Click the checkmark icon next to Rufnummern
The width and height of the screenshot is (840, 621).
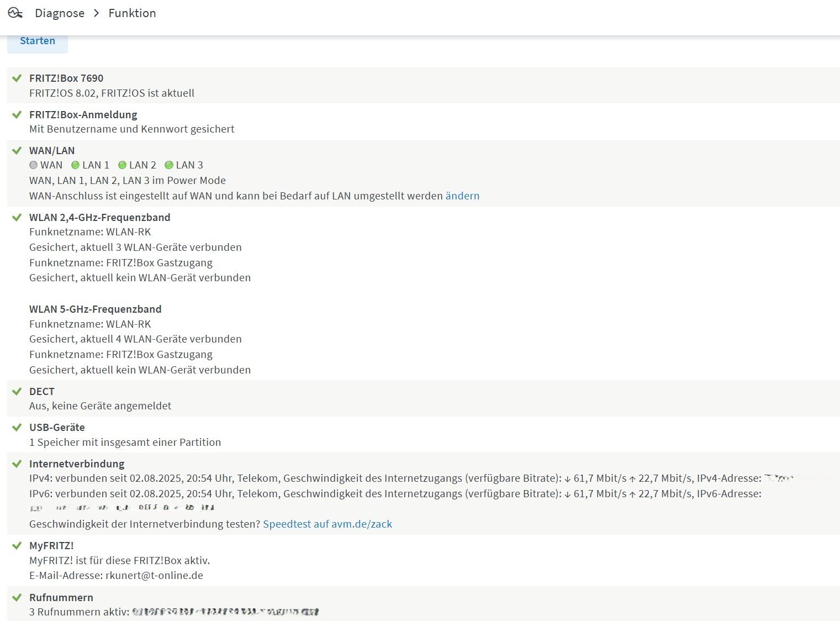pos(17,597)
